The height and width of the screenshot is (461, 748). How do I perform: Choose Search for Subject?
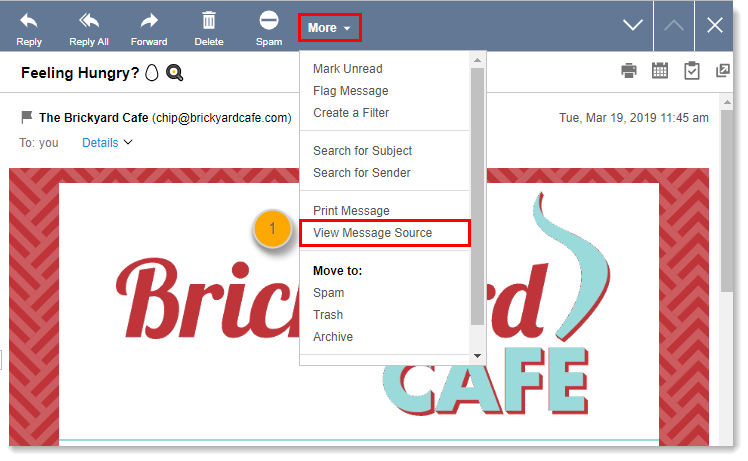click(x=363, y=151)
